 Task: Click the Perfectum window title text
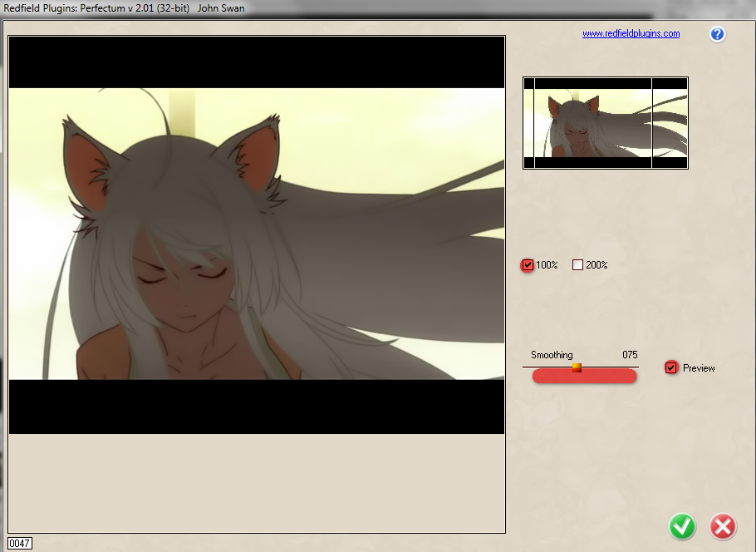[x=124, y=8]
